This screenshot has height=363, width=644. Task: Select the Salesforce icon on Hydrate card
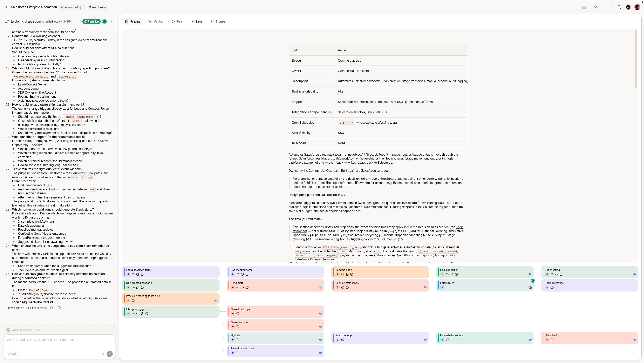click(x=320, y=340)
